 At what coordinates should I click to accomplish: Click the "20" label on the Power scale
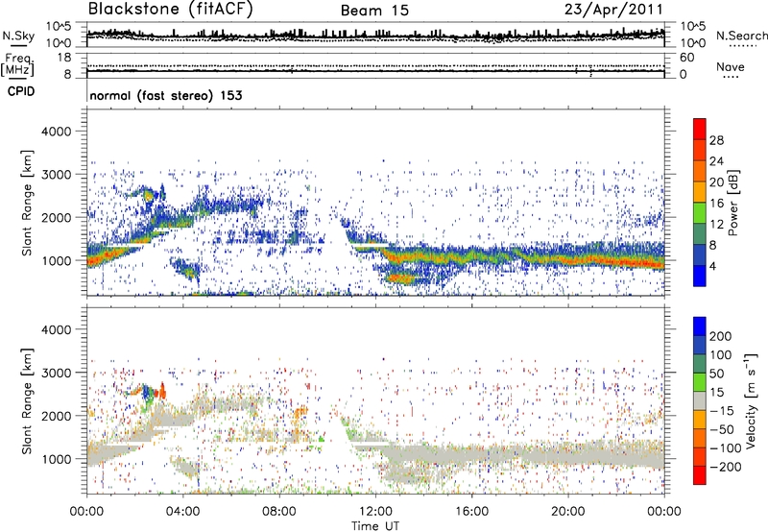716,182
